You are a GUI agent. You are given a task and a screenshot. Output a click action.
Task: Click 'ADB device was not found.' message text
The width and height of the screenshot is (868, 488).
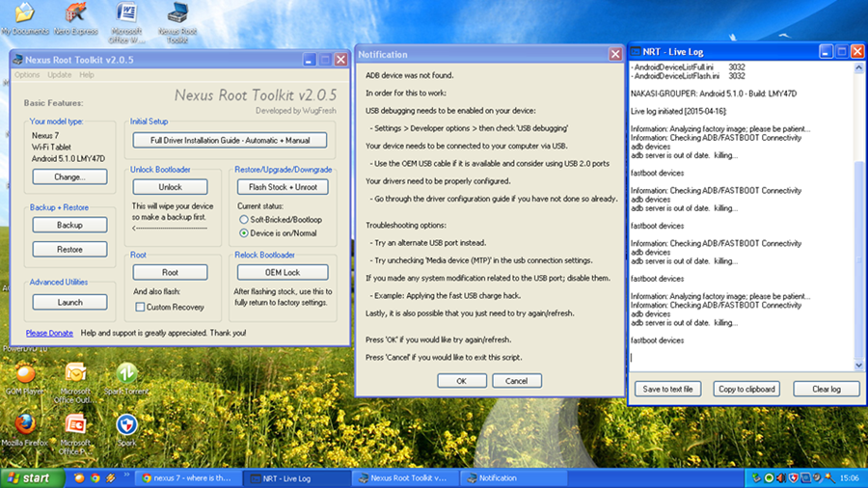tap(409, 75)
